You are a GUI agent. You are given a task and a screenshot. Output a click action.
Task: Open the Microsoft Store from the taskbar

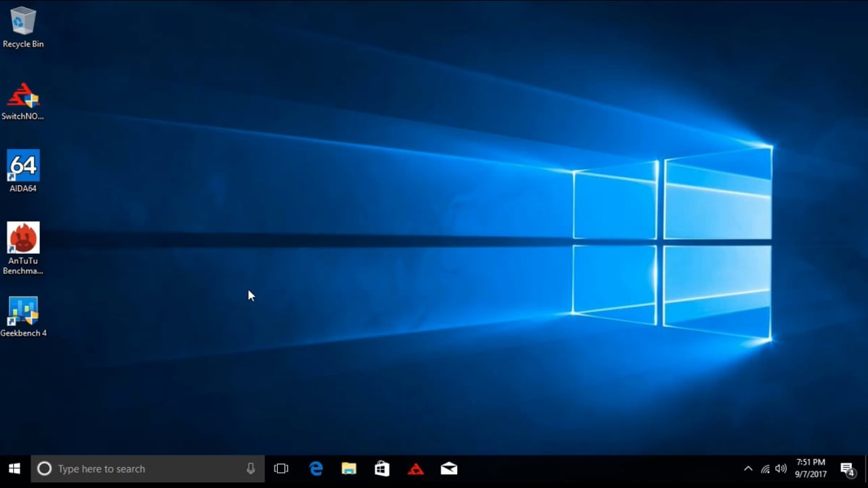[x=382, y=468]
